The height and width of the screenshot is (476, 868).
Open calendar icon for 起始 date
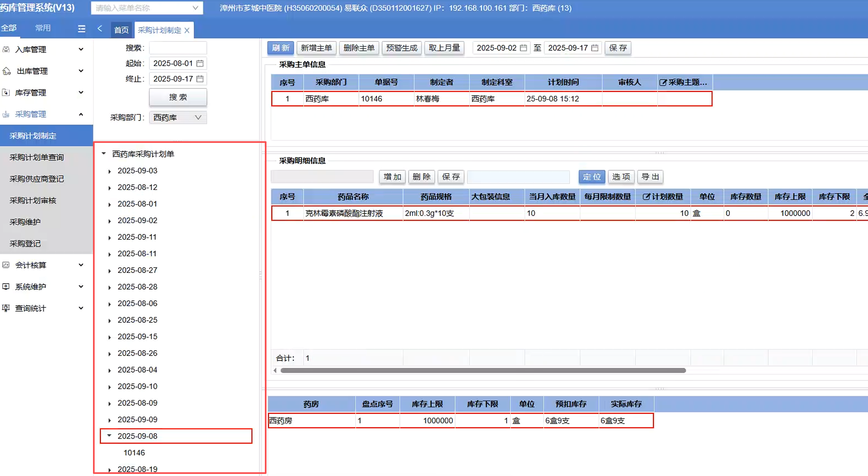pyautogui.click(x=200, y=63)
